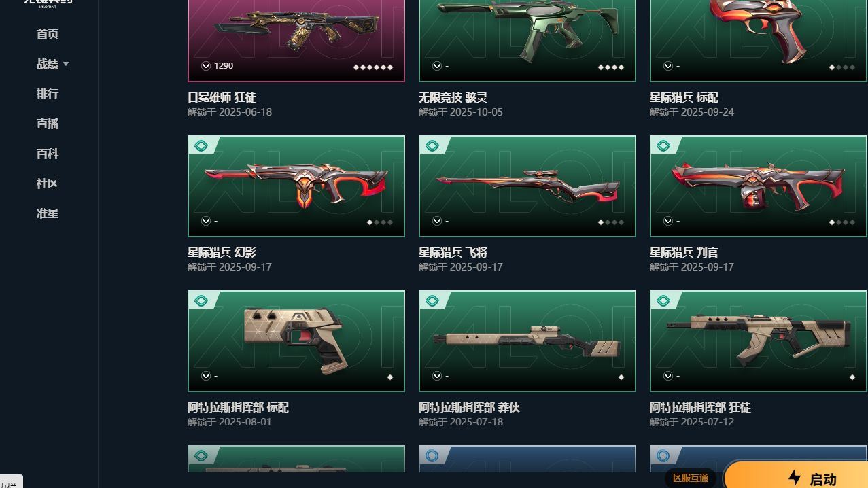The height and width of the screenshot is (488, 868).
Task: Click tier badge icon on 星际猎兵 飞将 card
Action: (432, 146)
